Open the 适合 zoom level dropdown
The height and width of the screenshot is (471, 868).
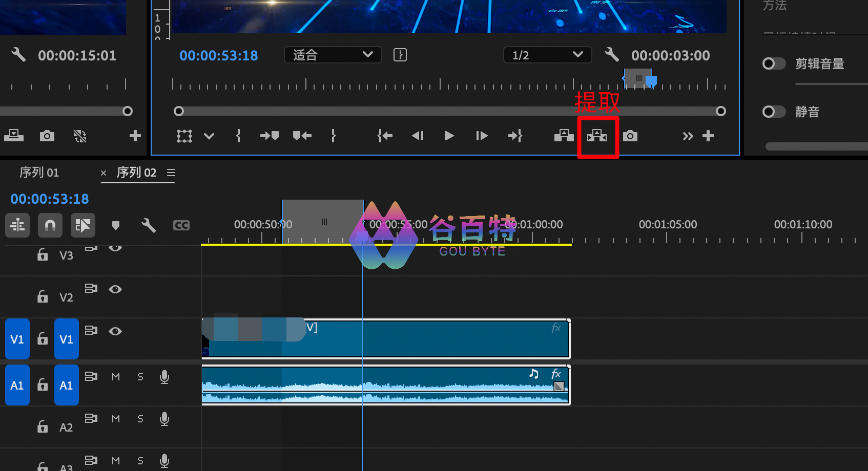[x=333, y=55]
